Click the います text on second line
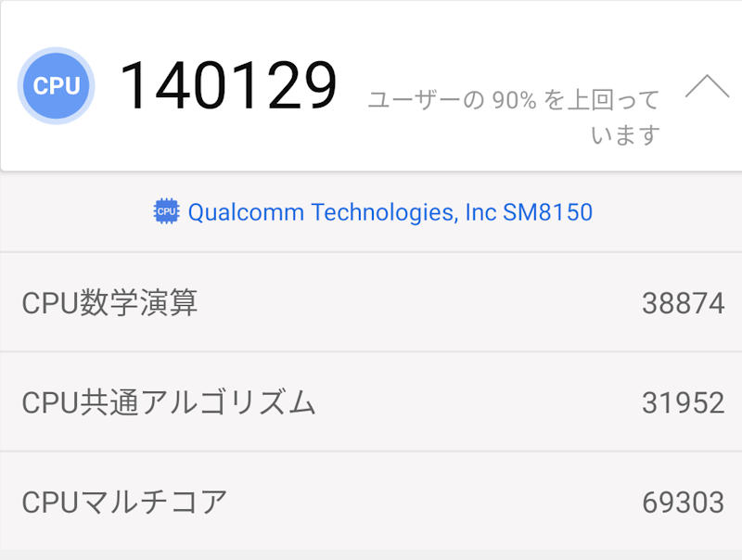 pyautogui.click(x=625, y=135)
